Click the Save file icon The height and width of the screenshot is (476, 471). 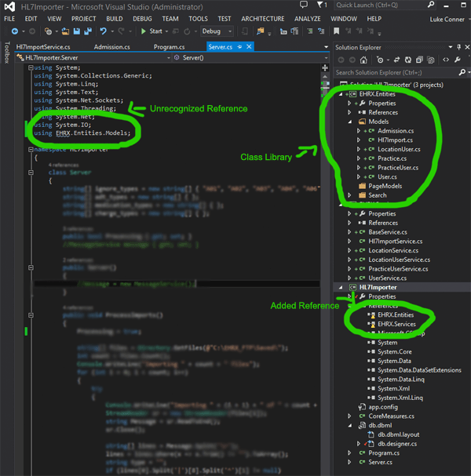click(77, 31)
